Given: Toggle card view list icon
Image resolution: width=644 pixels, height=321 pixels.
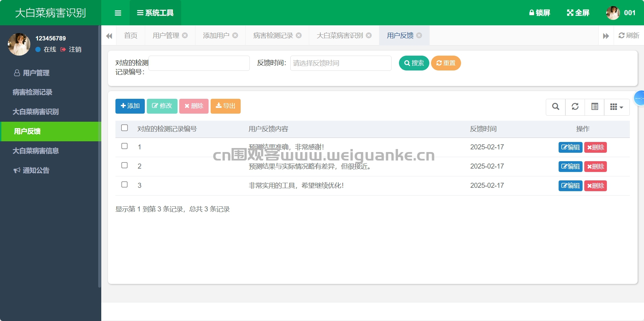Looking at the screenshot, I should pyautogui.click(x=595, y=107).
